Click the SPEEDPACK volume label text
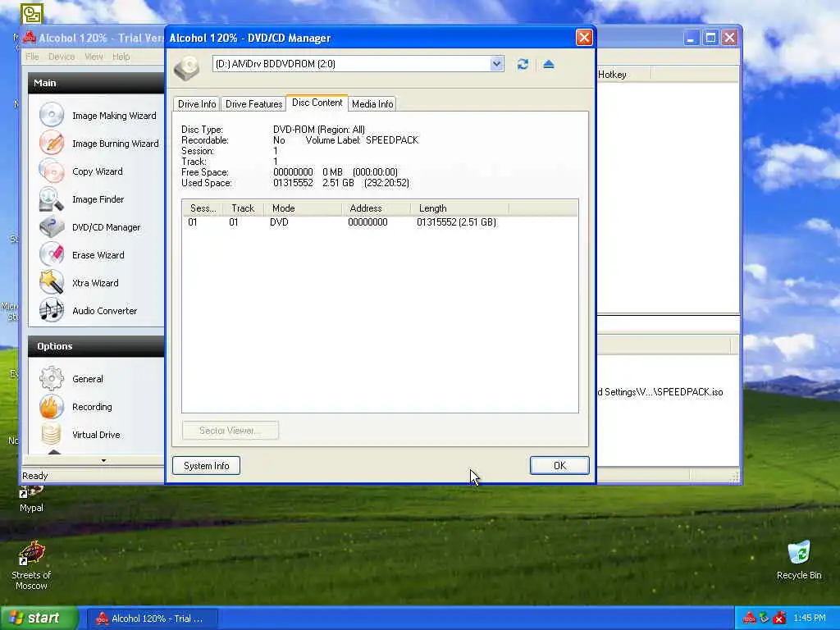Image resolution: width=840 pixels, height=630 pixels. pos(391,139)
